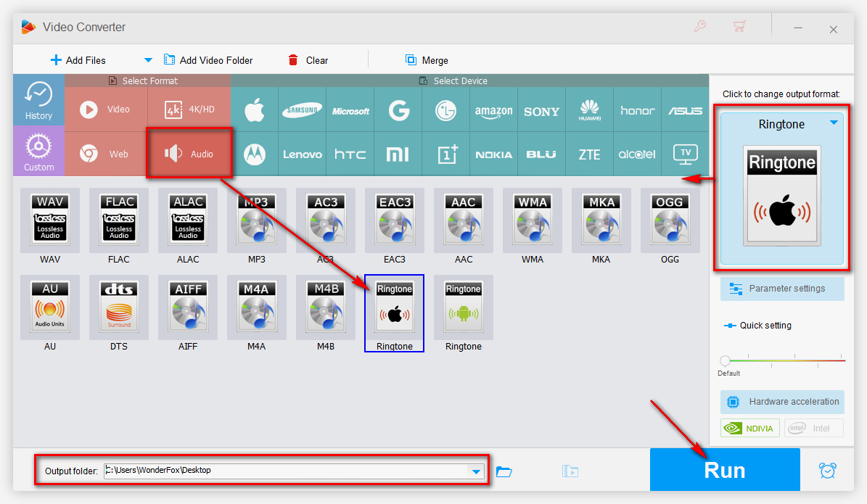Screen dimensions: 867x504
Task: Clear the file list
Action: click(x=308, y=60)
